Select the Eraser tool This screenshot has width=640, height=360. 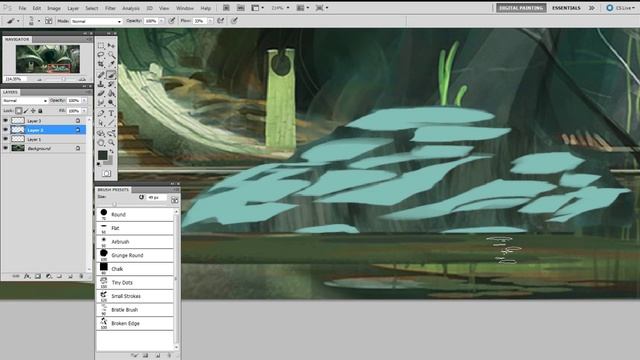coord(101,93)
